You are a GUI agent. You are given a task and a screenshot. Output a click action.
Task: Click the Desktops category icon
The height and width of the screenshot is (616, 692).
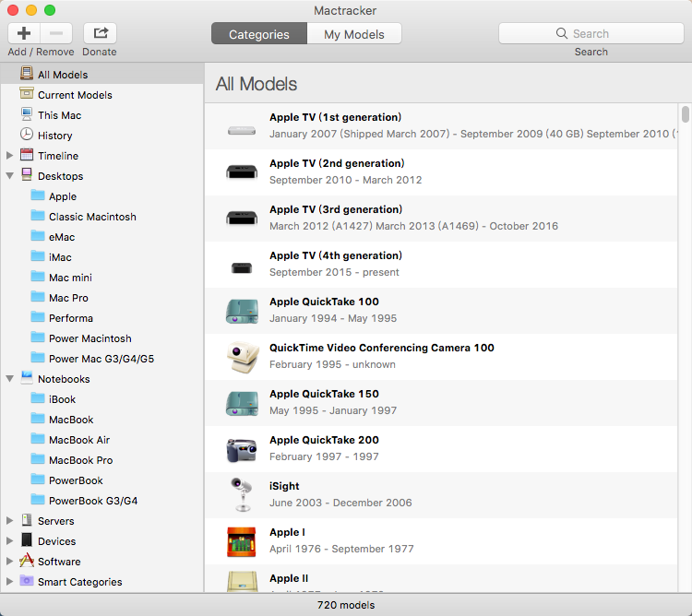tap(27, 175)
